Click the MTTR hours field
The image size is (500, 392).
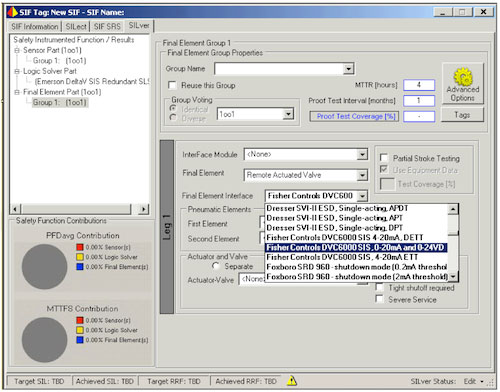click(419, 85)
